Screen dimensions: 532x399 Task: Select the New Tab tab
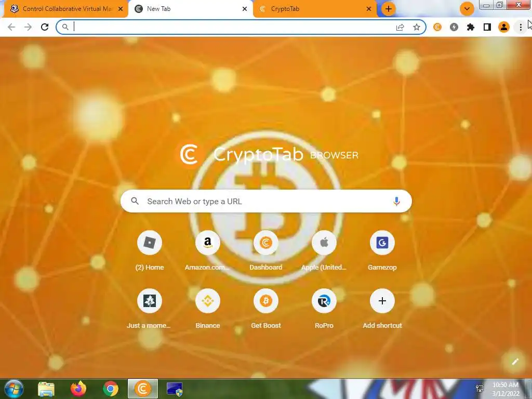point(191,9)
